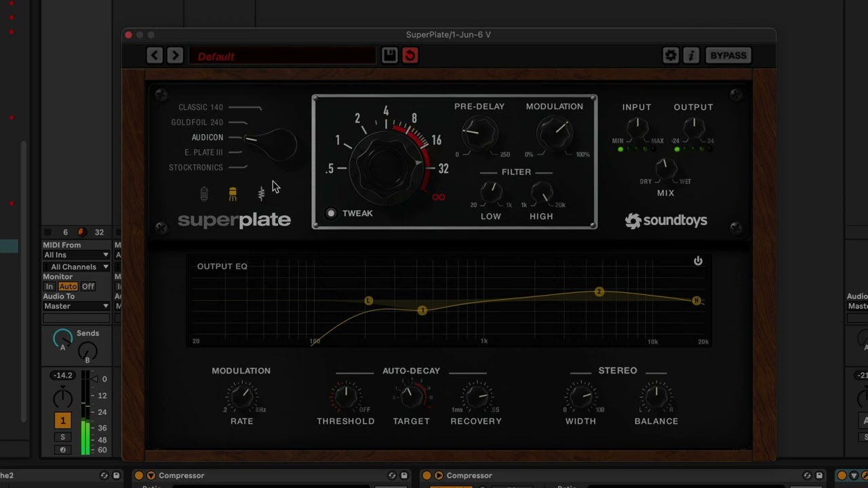The height and width of the screenshot is (488, 868).
Task: Open the Default preset name field
Action: pyautogui.click(x=281, y=56)
